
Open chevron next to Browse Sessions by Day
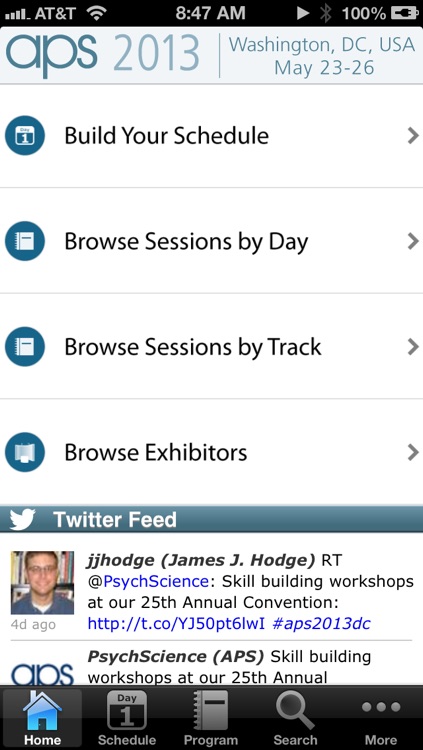(413, 241)
